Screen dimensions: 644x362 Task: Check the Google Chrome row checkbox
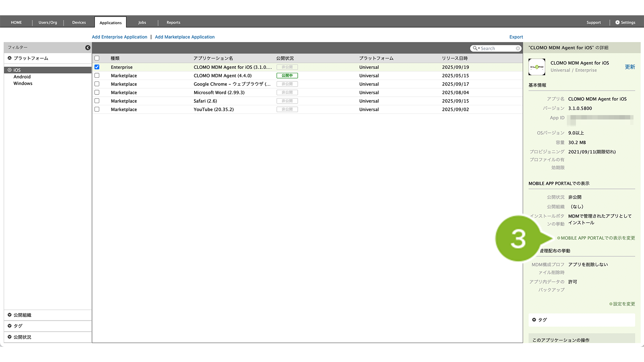point(97,84)
